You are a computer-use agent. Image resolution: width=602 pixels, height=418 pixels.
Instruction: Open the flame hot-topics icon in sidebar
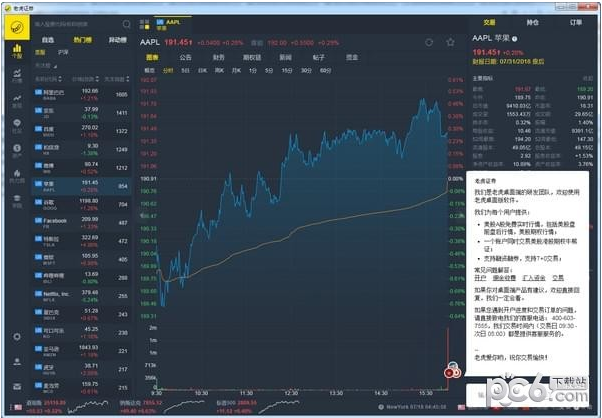[17, 175]
